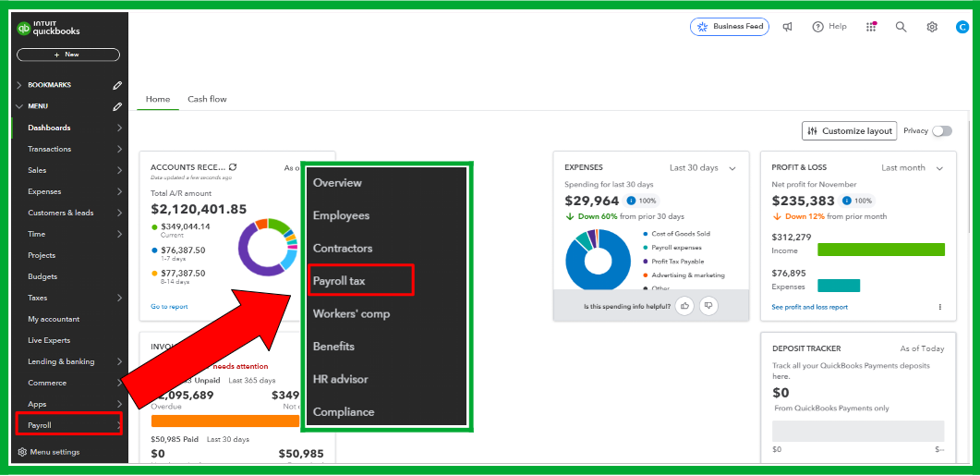Expand the Bookmarks section
The height and width of the screenshot is (476, 980).
pyautogui.click(x=19, y=85)
